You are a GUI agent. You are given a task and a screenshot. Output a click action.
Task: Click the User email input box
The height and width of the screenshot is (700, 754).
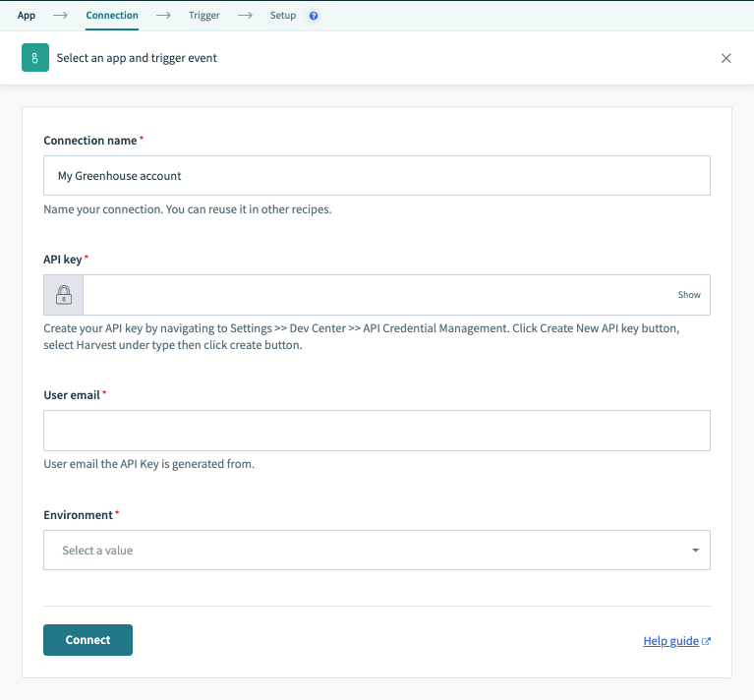[x=377, y=431]
